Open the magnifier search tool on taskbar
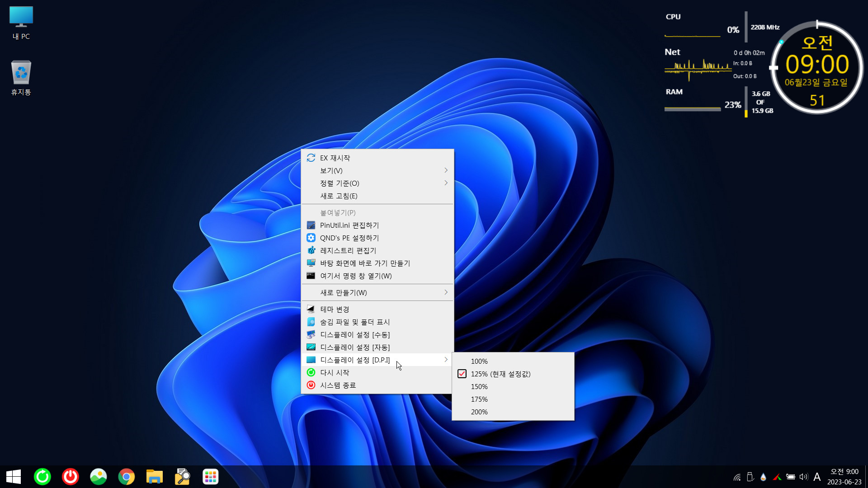Viewport: 868px width, 488px height. point(183,477)
